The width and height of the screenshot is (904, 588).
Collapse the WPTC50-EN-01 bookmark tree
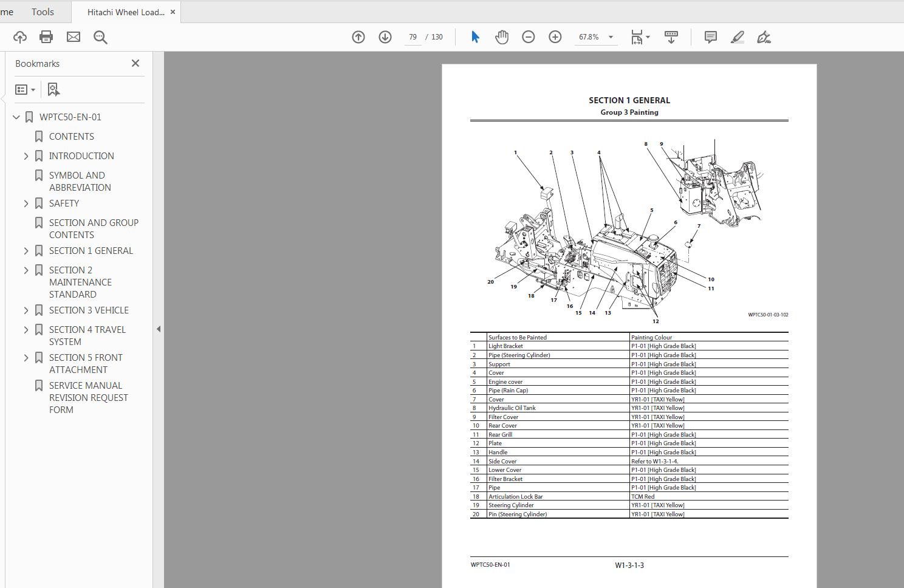[16, 117]
